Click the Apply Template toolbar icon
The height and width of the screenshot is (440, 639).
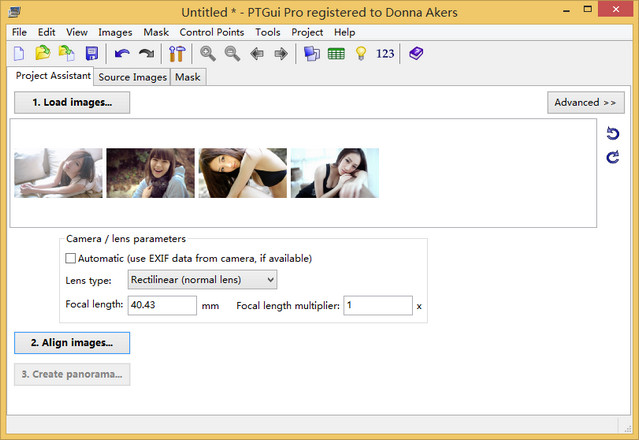pyautogui.click(x=67, y=53)
